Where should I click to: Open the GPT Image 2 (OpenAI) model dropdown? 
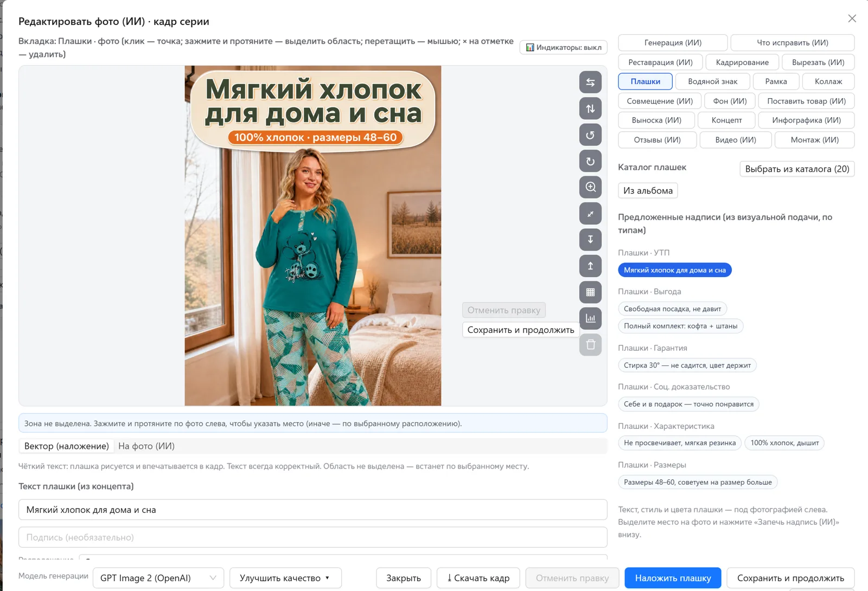[158, 578]
